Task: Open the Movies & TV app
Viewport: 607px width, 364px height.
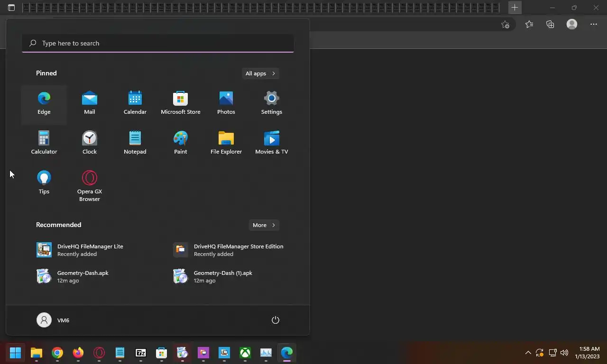Action: click(x=272, y=144)
